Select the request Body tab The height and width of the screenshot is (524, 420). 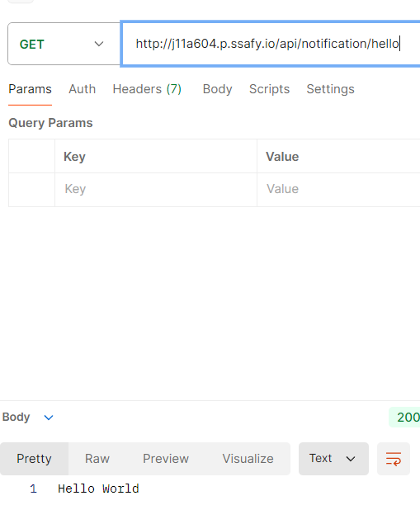pyautogui.click(x=217, y=89)
